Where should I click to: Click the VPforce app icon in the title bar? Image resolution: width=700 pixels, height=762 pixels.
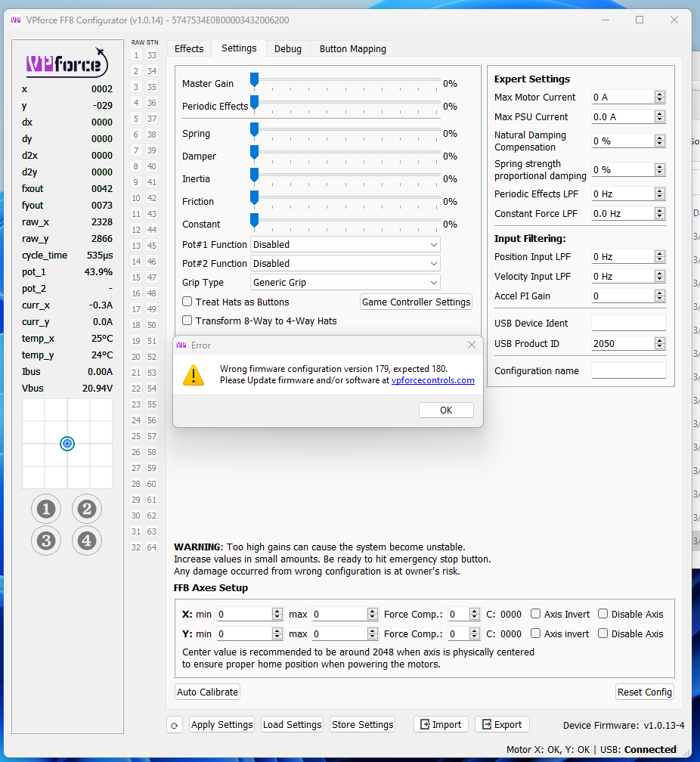(16, 20)
